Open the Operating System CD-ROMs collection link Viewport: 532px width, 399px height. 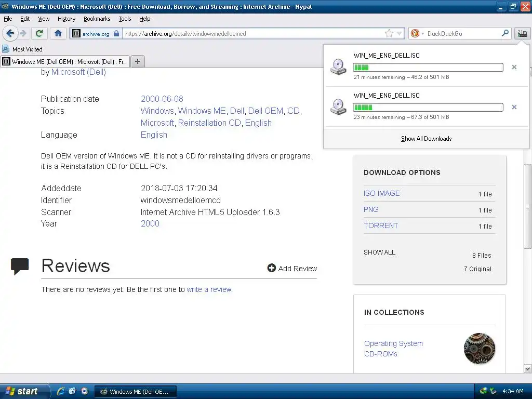(393, 349)
